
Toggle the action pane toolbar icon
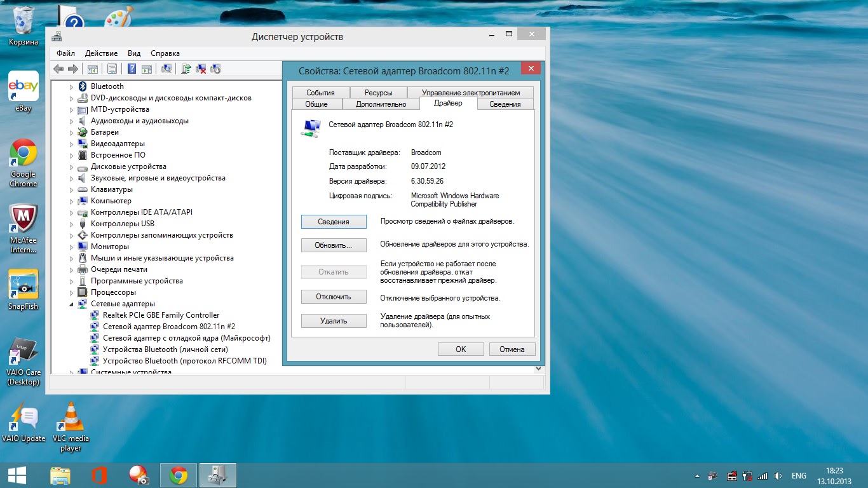146,69
